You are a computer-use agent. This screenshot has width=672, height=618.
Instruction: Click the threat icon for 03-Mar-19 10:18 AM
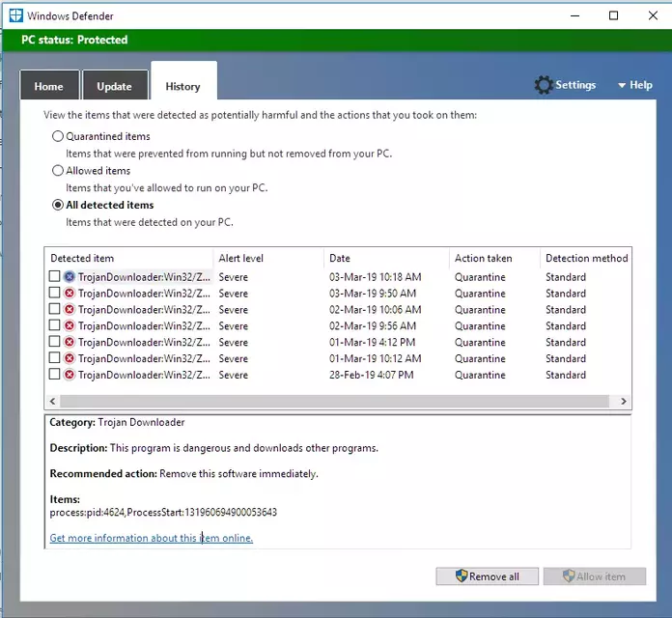pyautogui.click(x=69, y=277)
